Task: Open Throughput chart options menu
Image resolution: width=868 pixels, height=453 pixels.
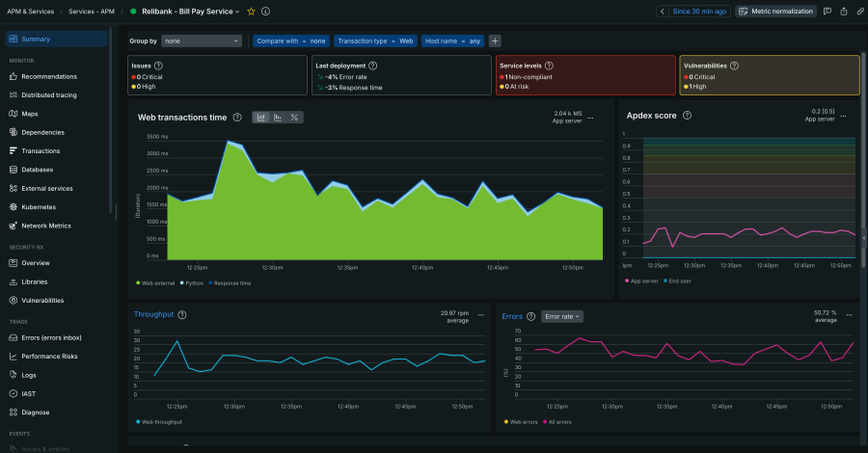Action: pos(481,315)
